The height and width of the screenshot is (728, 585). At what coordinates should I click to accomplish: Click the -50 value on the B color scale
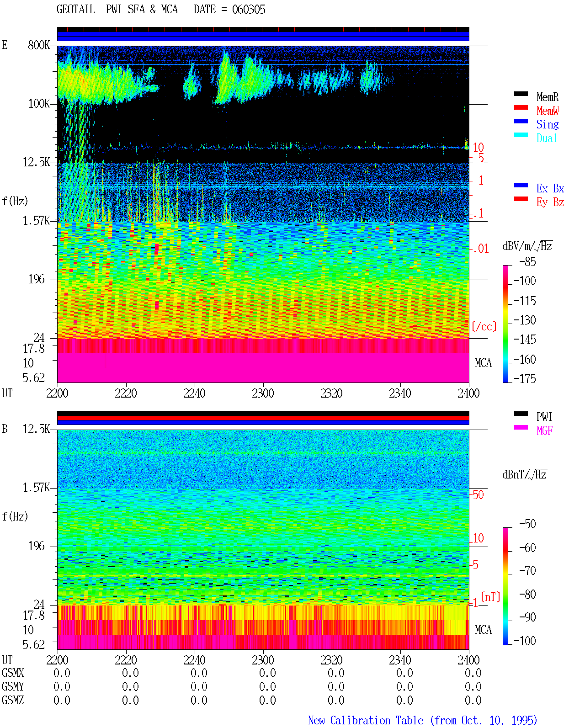[x=527, y=524]
